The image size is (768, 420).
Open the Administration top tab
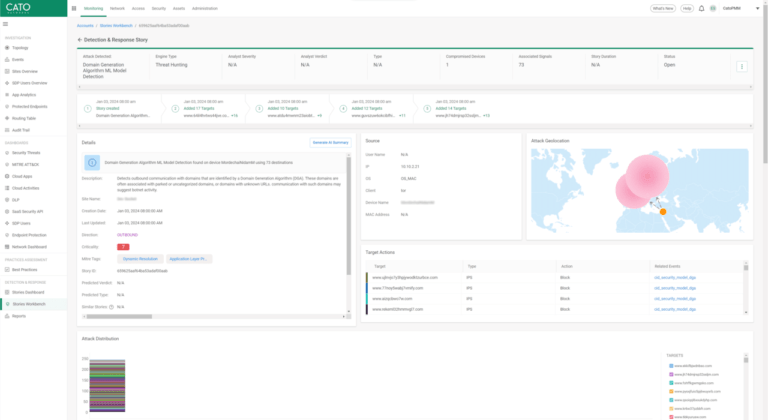tap(206, 7)
